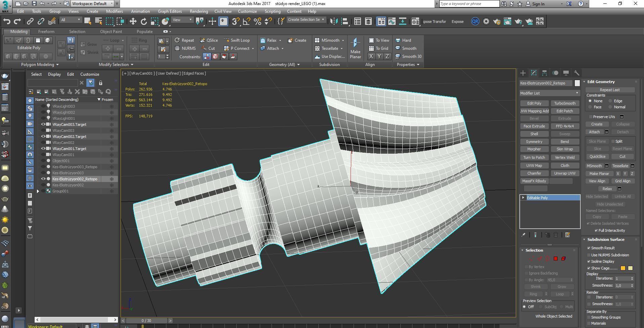Open the Modifier List dropdown

550,93
